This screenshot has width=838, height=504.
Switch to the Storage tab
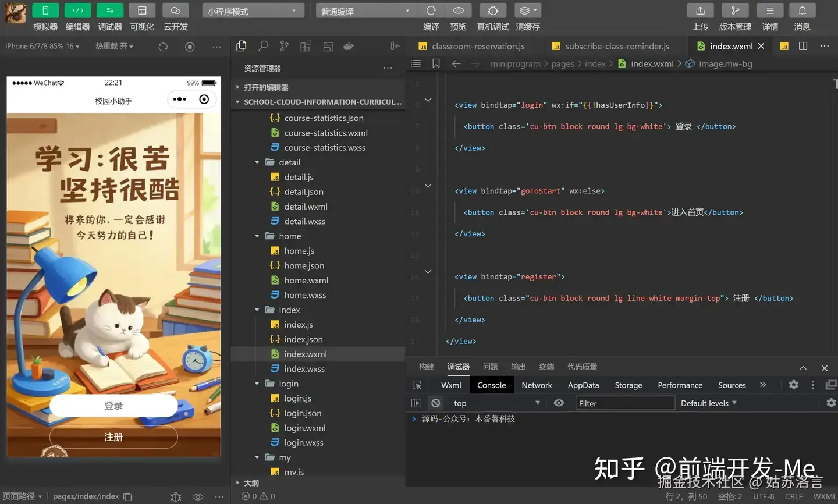[x=628, y=385]
